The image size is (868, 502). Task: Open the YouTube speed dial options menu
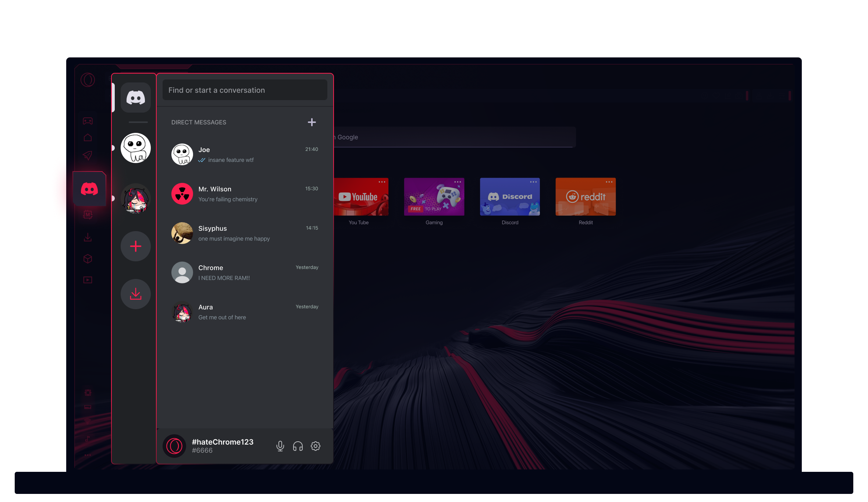[383, 182]
